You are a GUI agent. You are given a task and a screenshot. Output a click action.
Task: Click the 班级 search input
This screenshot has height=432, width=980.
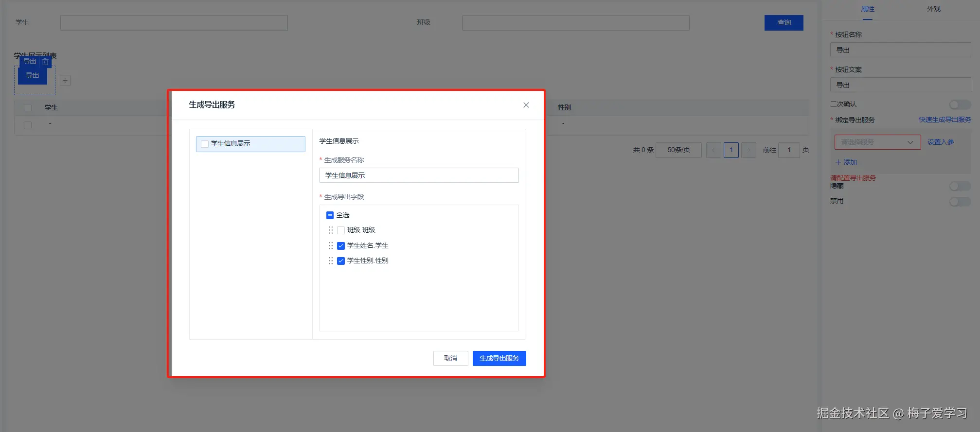tap(576, 23)
